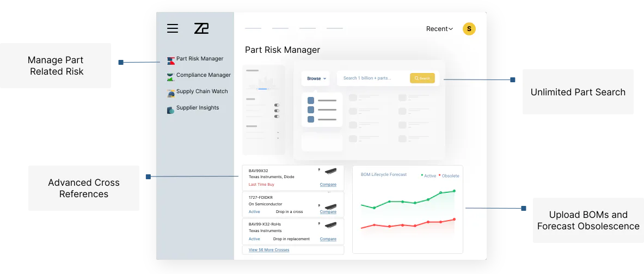Click Compare link for 1727-FDIDKR

[x=328, y=211]
